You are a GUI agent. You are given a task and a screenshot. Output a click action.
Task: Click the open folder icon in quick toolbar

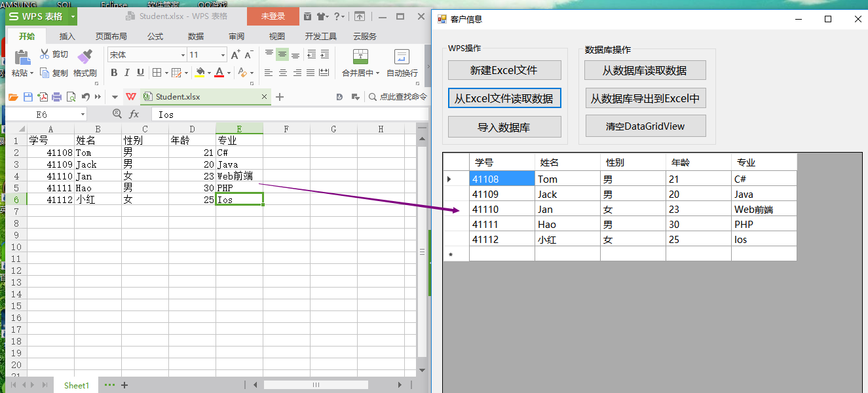(13, 97)
